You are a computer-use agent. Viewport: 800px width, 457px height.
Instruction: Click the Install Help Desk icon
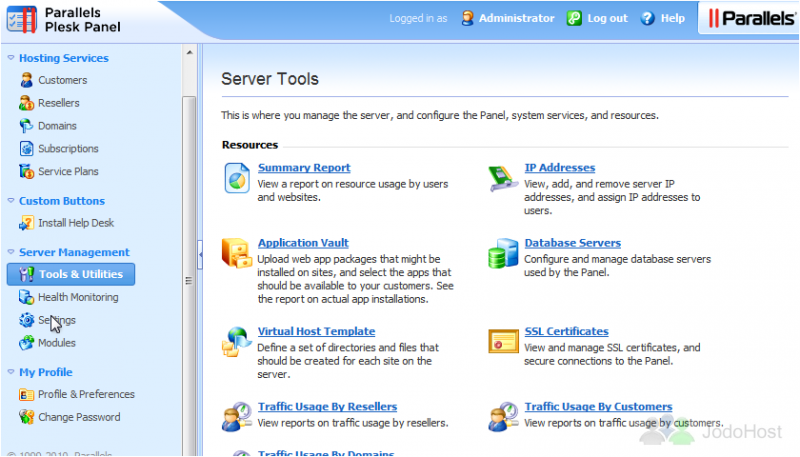(x=27, y=223)
